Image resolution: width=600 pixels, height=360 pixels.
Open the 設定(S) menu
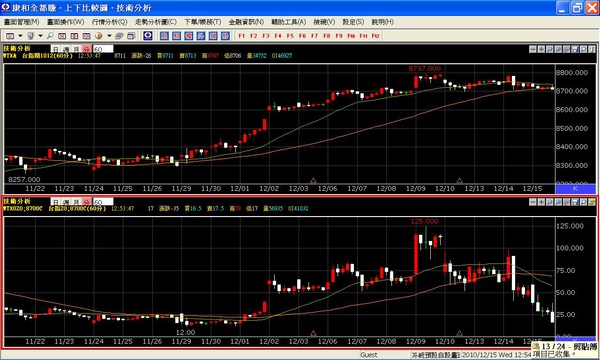coord(353,22)
